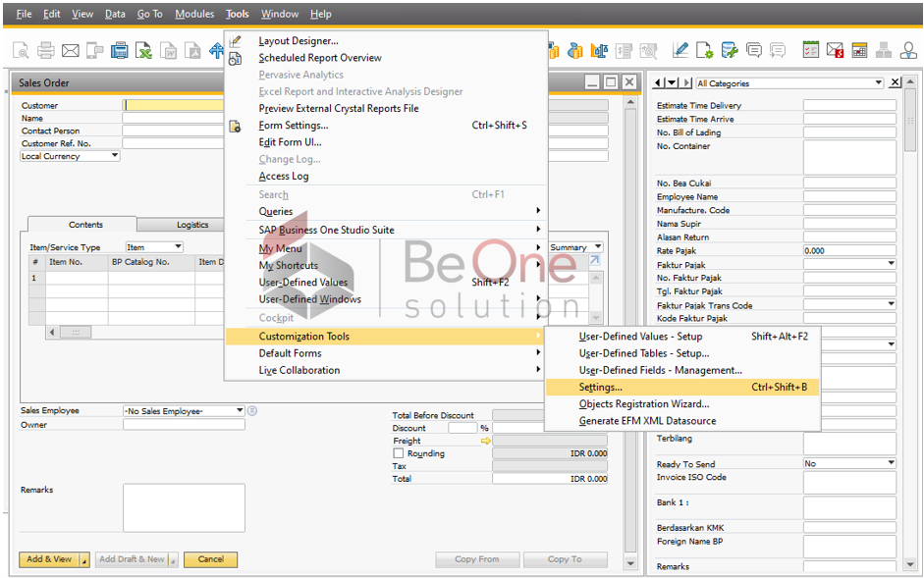The height and width of the screenshot is (578, 924).
Task: Open the calendar grid toolbar icon
Action: click(859, 51)
